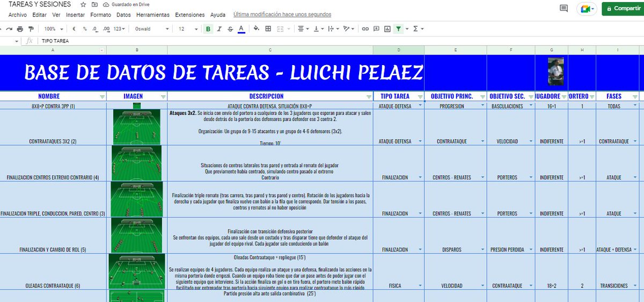The width and height of the screenshot is (644, 302).
Task: Insert a link
Action: tap(365, 28)
